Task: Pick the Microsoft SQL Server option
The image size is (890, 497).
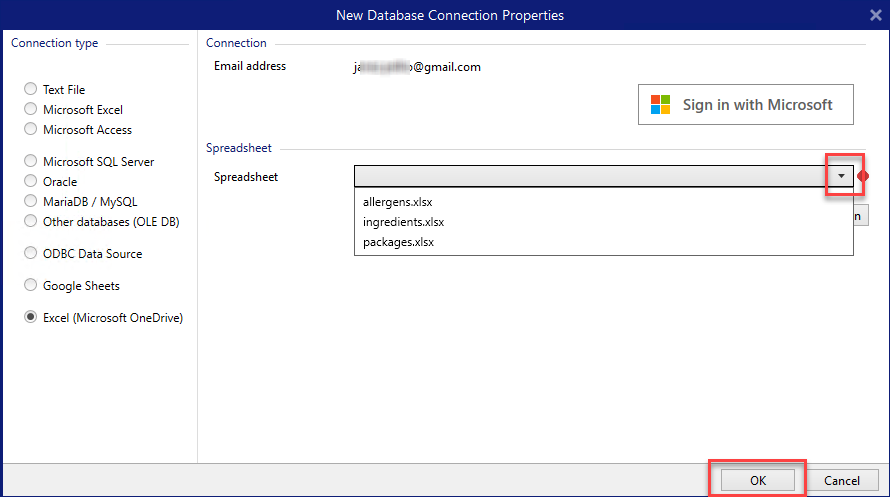Action: click(x=31, y=162)
